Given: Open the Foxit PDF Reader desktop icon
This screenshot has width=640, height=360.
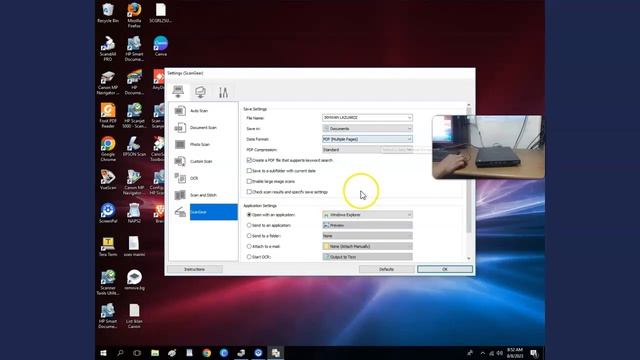Looking at the screenshot, I should click(108, 116).
